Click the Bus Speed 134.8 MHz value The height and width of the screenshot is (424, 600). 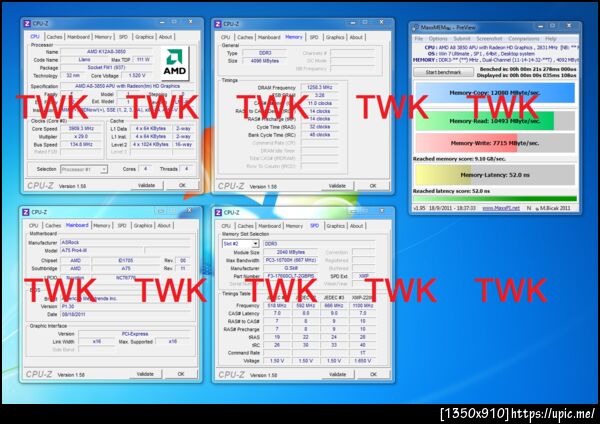[x=81, y=145]
